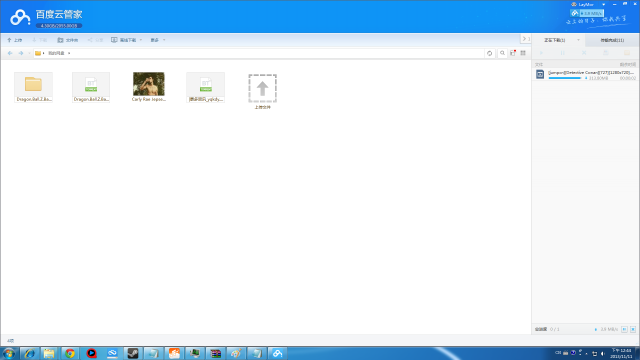The width and height of the screenshot is (640, 360).
Task: Click the Detective Conan download progress bar
Action: point(565,78)
